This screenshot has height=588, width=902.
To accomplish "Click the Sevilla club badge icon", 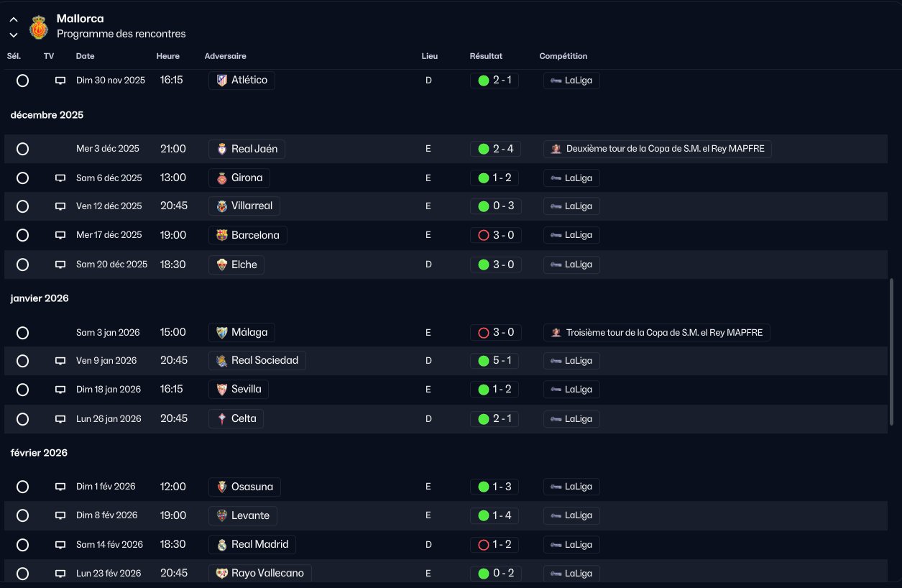I will [222, 390].
